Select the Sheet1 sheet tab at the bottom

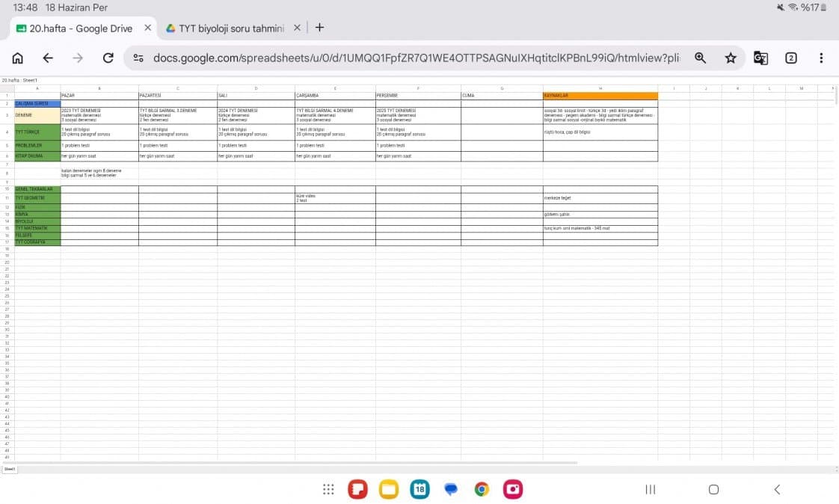(10, 469)
